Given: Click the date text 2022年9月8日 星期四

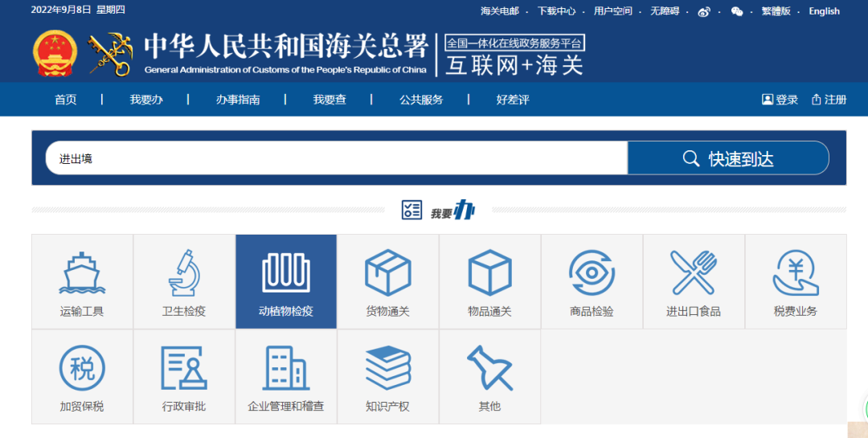Looking at the screenshot, I should tap(78, 10).
